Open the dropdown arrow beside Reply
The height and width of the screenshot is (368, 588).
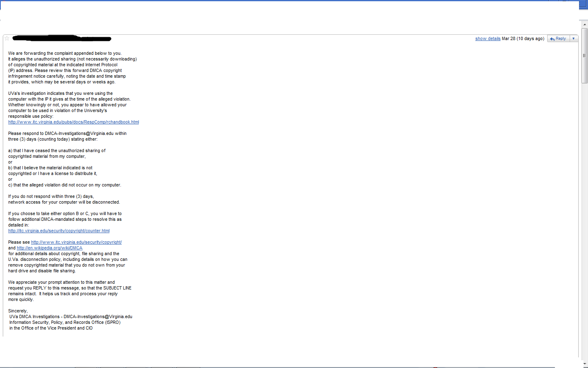(x=573, y=38)
